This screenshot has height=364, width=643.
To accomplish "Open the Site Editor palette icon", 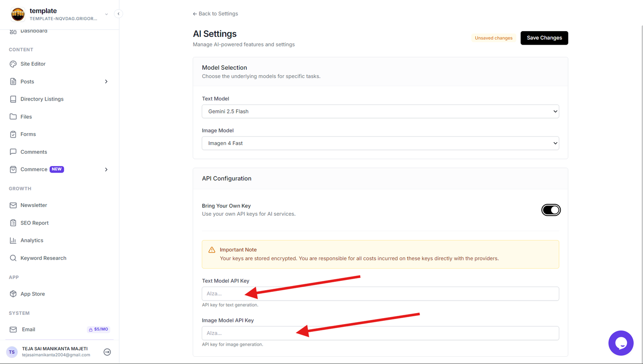I will pos(13,64).
